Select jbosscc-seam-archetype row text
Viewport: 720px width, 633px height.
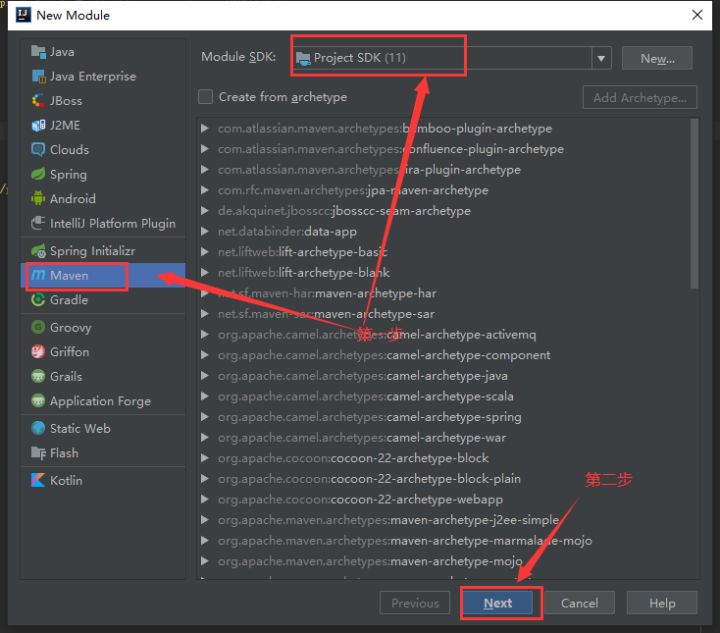[x=344, y=211]
